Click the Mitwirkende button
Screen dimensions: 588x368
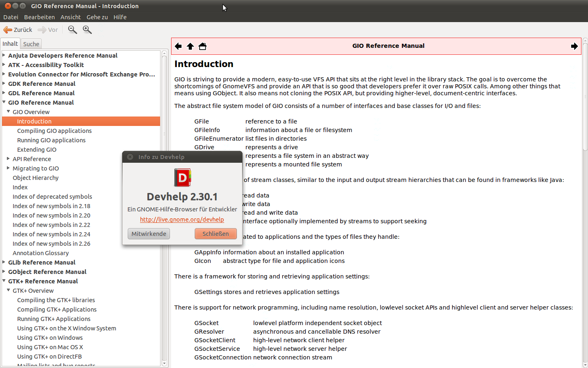[x=149, y=233]
